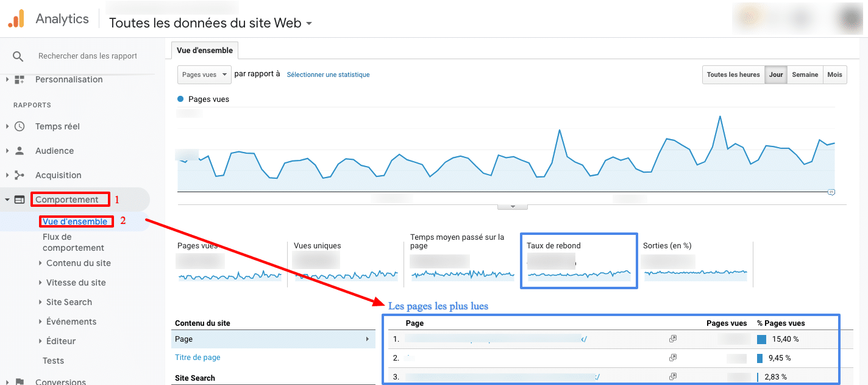Click the 9,45 % value in table
This screenshot has width=868, height=385.
780,358
